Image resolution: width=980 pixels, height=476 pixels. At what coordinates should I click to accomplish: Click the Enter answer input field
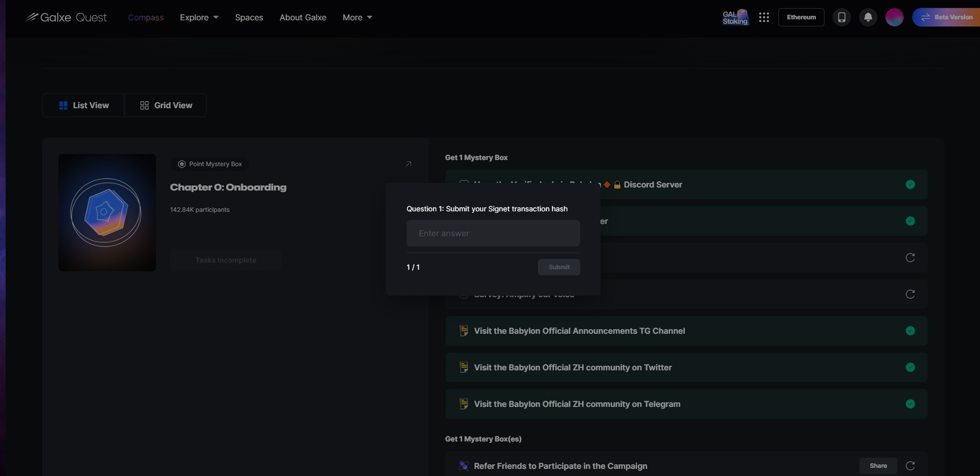tap(493, 233)
